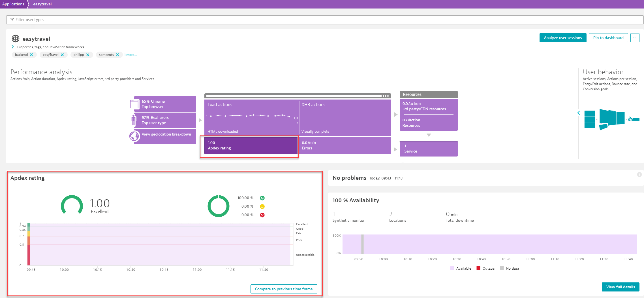Click the checkered flag conversion goal icon
Screen dimensions: 644x298
630,119
